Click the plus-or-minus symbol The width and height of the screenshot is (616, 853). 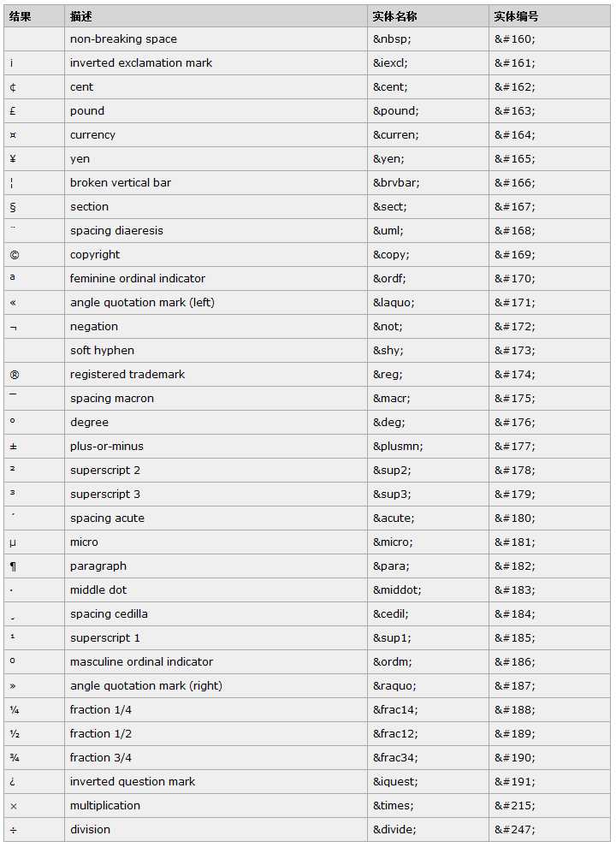[13, 447]
